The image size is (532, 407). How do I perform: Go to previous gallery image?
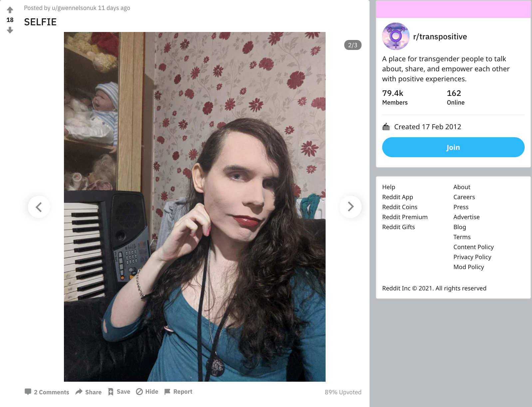pyautogui.click(x=39, y=206)
